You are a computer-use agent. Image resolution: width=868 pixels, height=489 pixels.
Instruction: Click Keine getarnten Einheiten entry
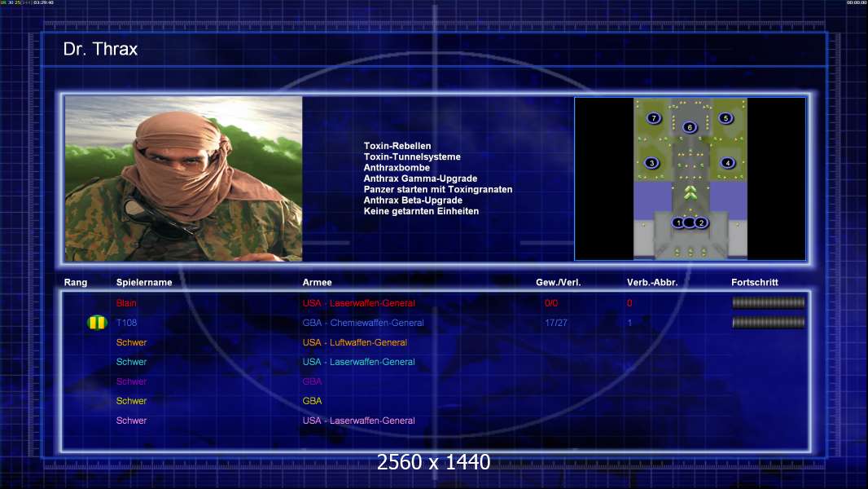point(421,211)
